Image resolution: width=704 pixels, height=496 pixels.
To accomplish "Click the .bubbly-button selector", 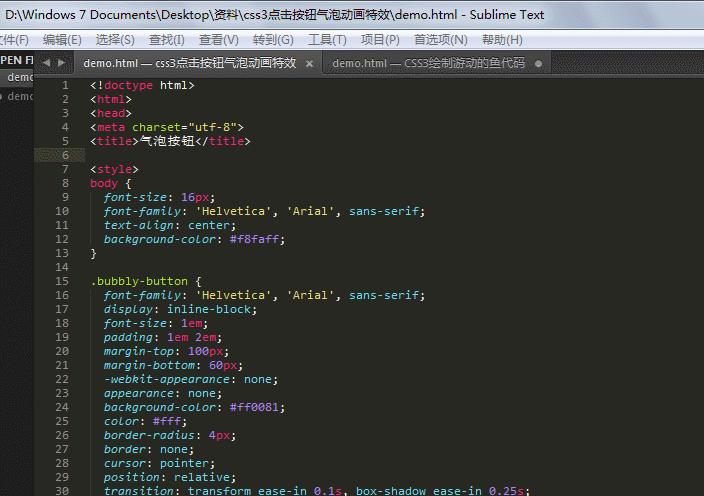I will point(139,281).
